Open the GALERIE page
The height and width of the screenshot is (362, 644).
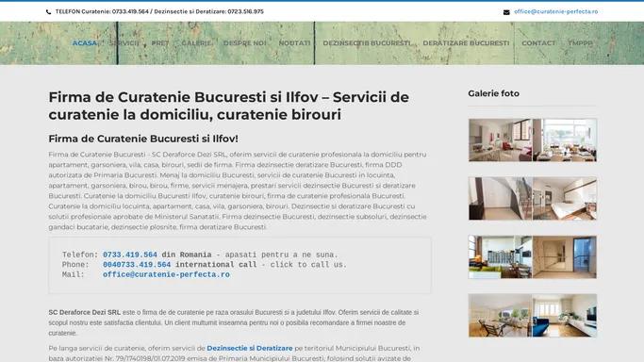(x=196, y=43)
